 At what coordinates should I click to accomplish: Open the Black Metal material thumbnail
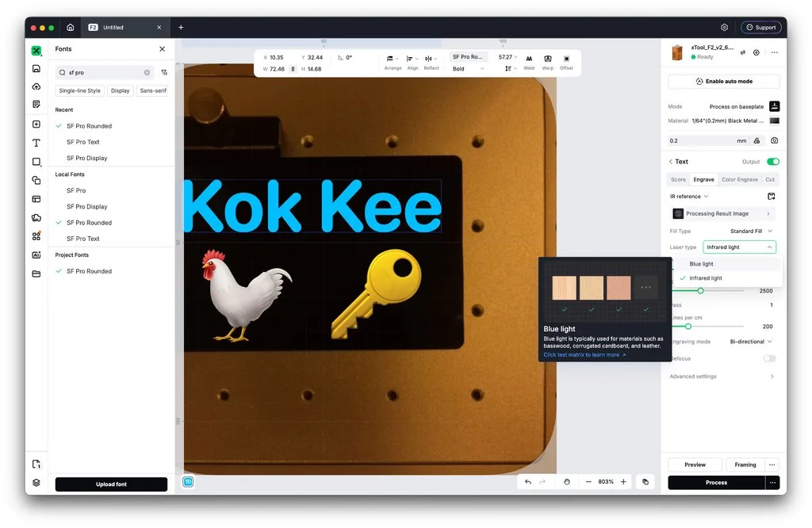coord(774,121)
